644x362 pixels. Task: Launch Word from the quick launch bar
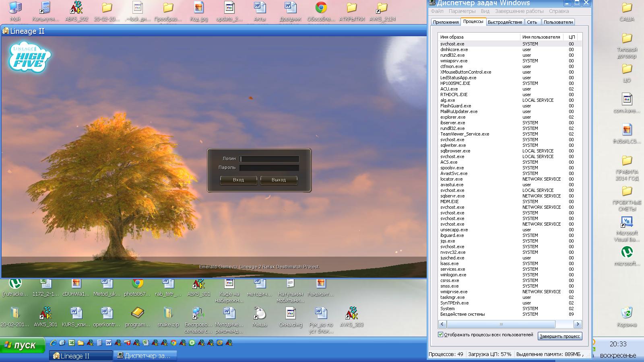coord(108,343)
